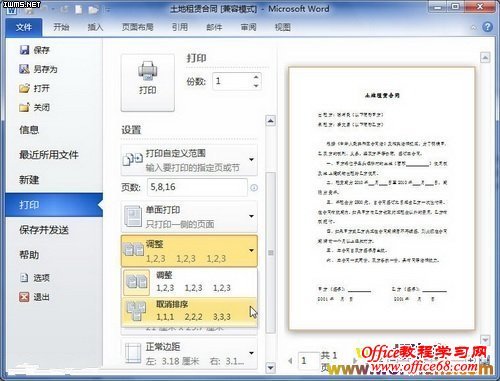500x381 pixels.
Task: Click the previous page arrow under the preview
Action: point(290,360)
